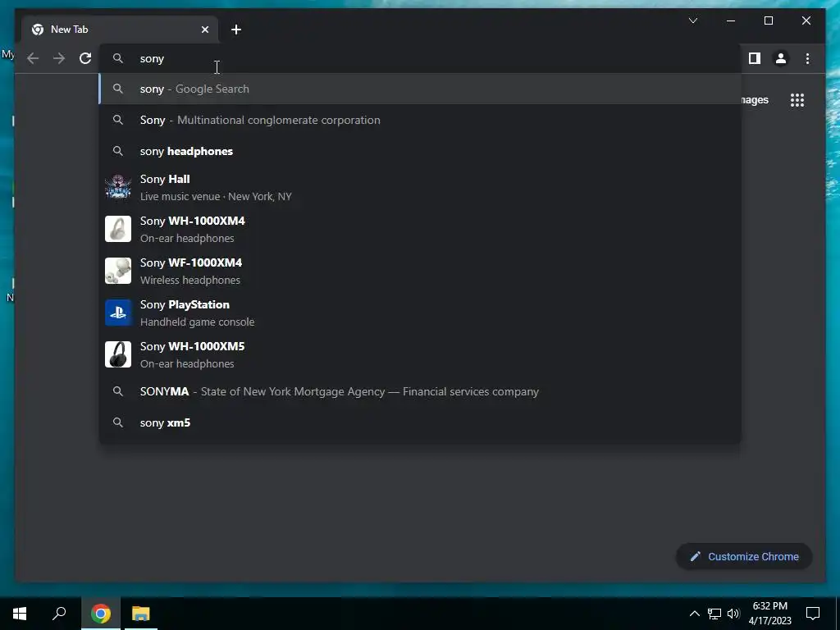Click the WH-1000XM4 headphones thumbnail
This screenshot has width=840, height=630.
click(118, 229)
